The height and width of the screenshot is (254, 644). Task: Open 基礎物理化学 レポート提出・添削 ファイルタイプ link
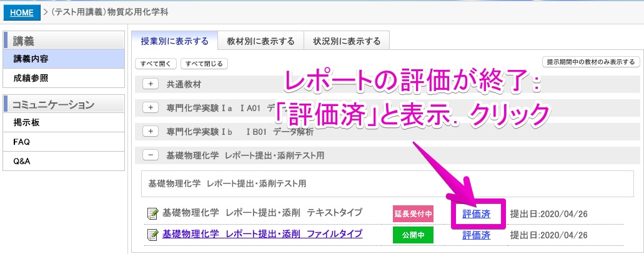point(262,234)
